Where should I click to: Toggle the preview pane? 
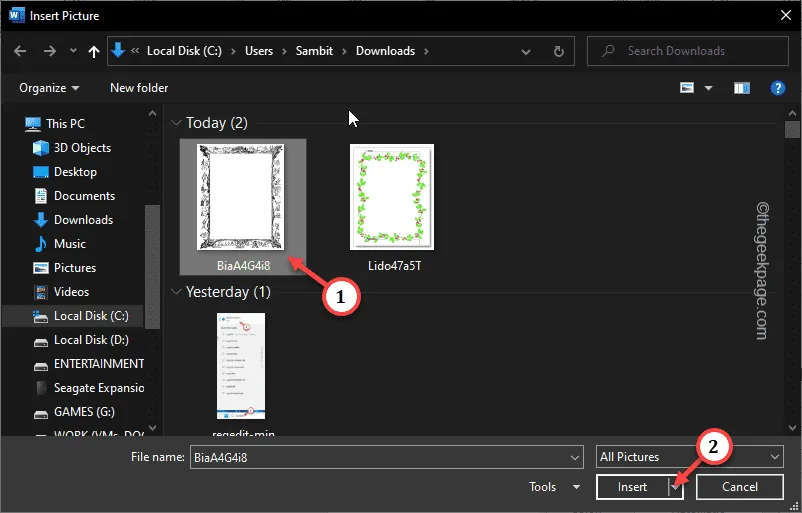coord(742,88)
